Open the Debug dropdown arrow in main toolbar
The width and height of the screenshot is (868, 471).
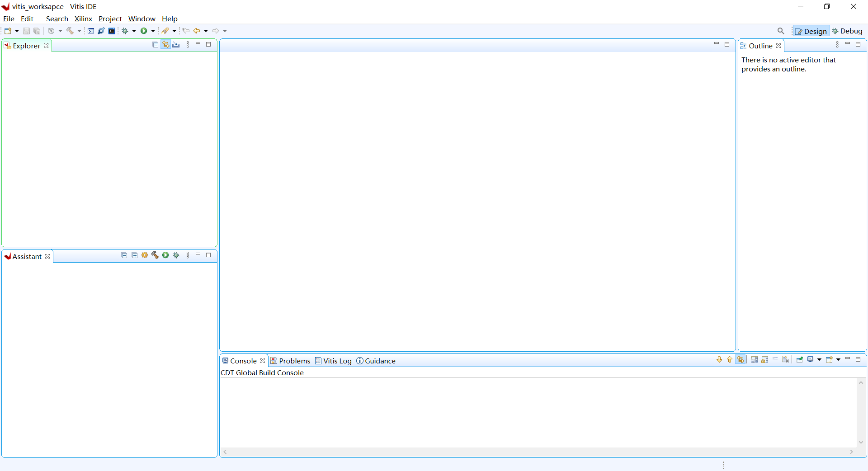pos(134,31)
